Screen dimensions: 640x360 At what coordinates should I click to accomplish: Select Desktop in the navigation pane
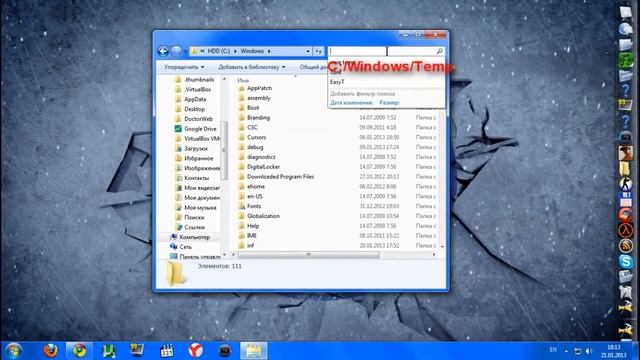(194, 109)
